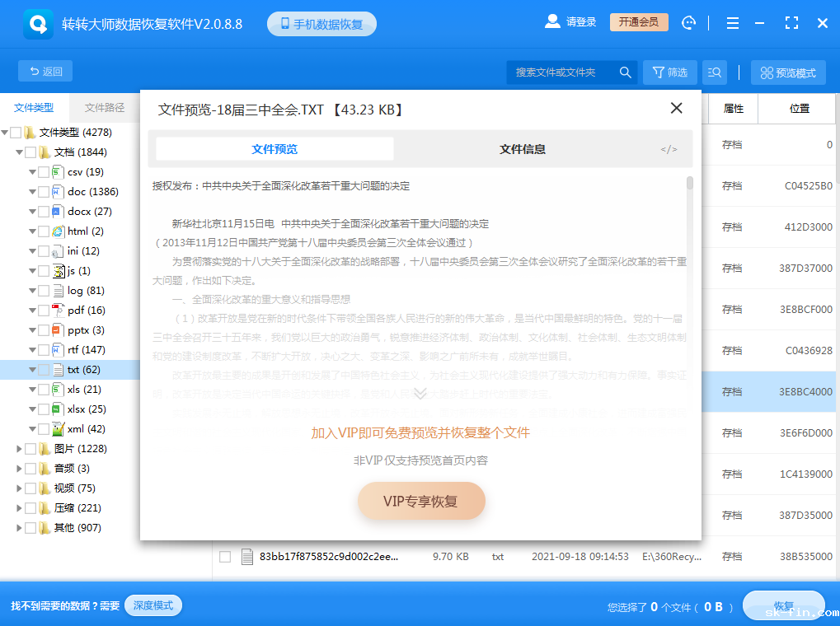The height and width of the screenshot is (626, 840).
Task: Click the hamburger menu icon in title bar
Action: (732, 22)
